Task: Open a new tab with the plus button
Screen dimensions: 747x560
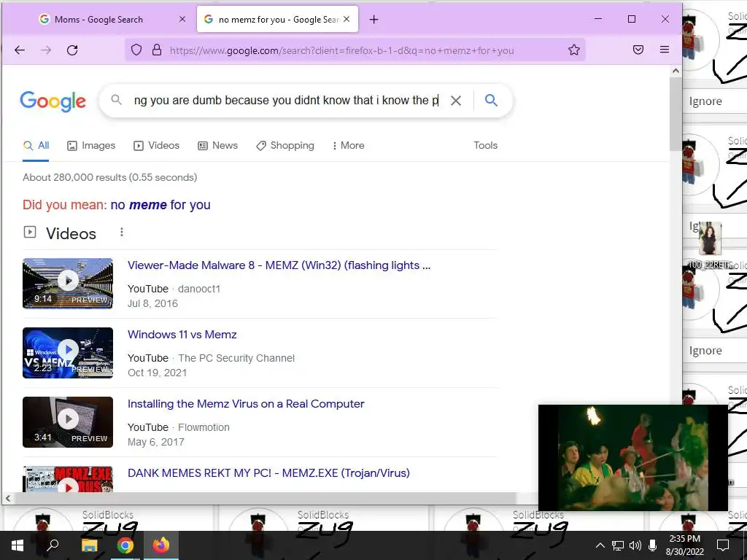Action: (x=374, y=20)
